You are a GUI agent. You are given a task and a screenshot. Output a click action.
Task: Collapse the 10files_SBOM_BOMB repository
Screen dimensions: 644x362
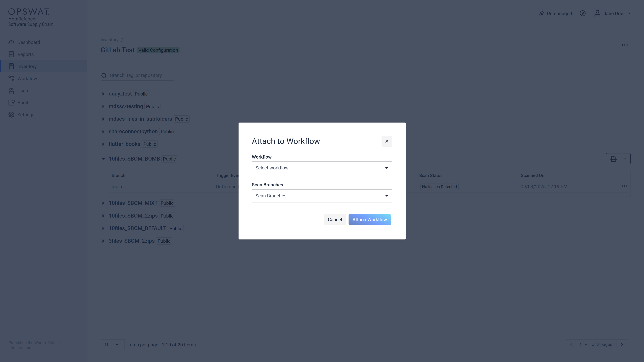pos(103,159)
